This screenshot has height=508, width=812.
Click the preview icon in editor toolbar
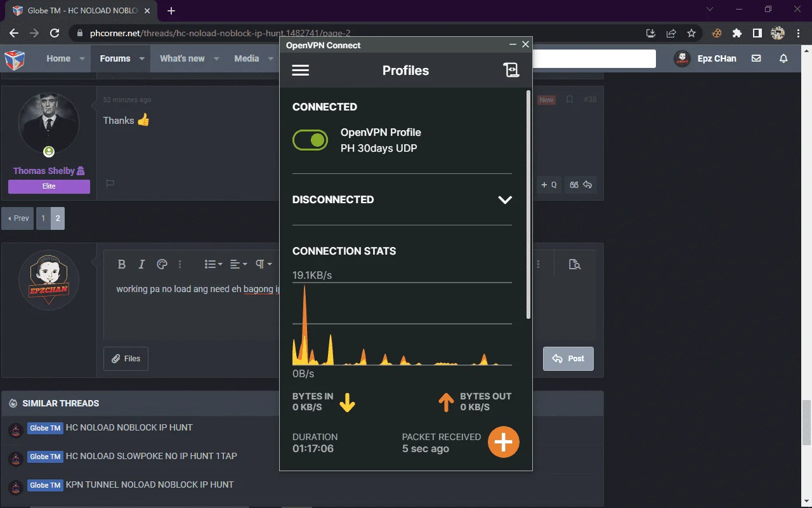coord(575,264)
